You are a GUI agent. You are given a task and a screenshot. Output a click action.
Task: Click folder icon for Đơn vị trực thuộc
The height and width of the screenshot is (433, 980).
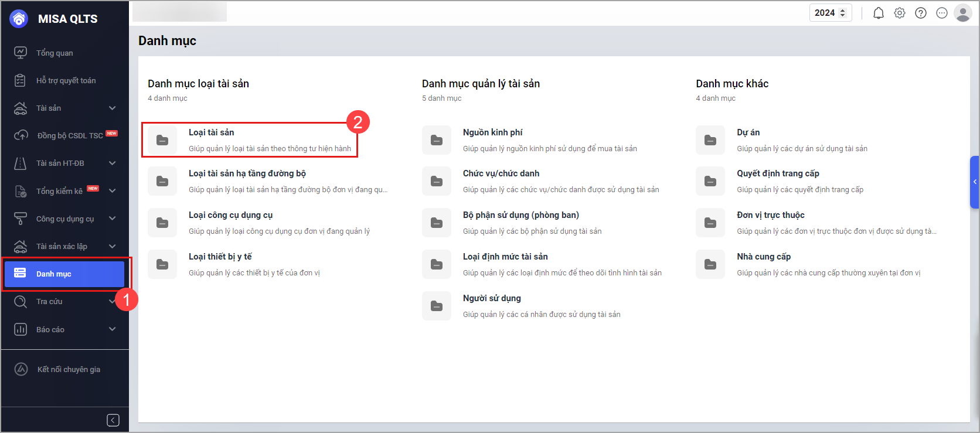[710, 223]
